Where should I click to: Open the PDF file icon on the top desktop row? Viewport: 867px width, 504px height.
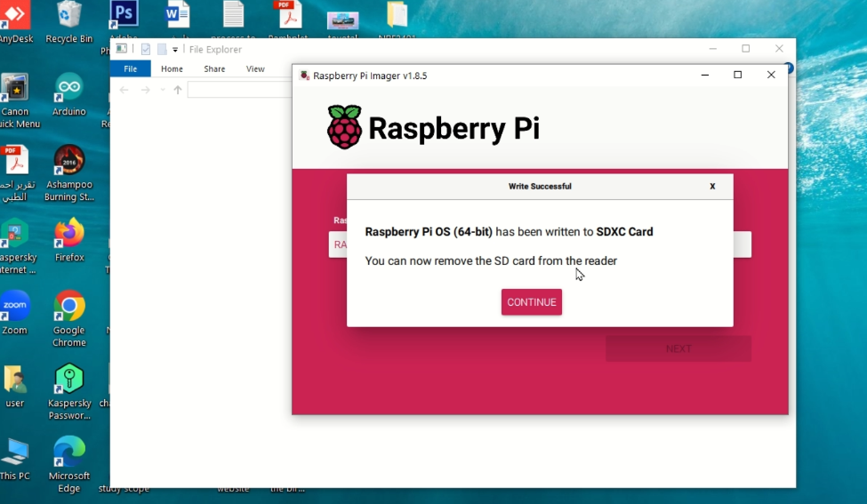(288, 14)
